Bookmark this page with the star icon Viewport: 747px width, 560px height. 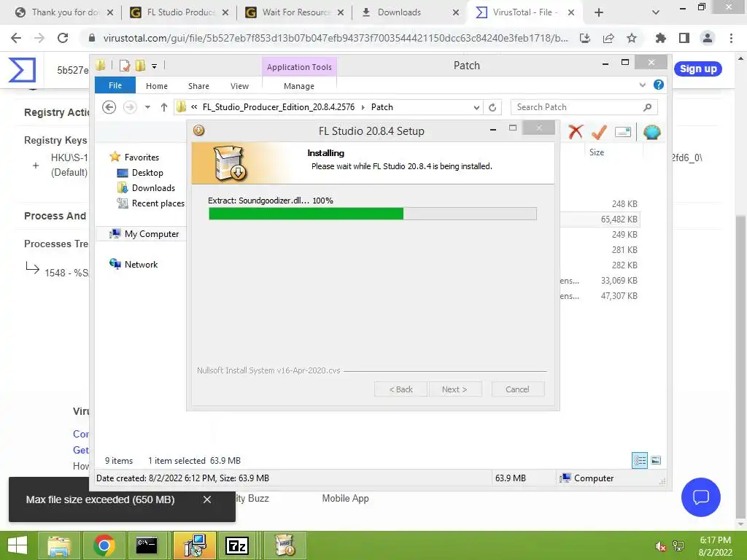(x=632, y=38)
